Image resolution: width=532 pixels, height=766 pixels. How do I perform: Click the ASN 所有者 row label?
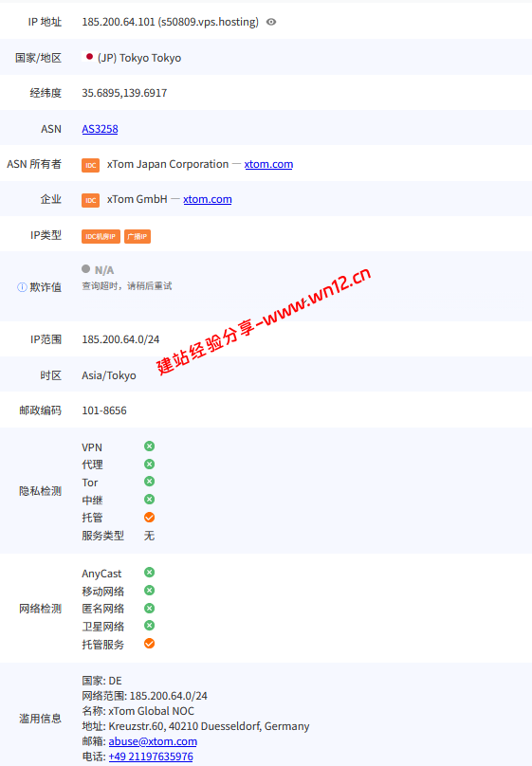[x=34, y=164]
